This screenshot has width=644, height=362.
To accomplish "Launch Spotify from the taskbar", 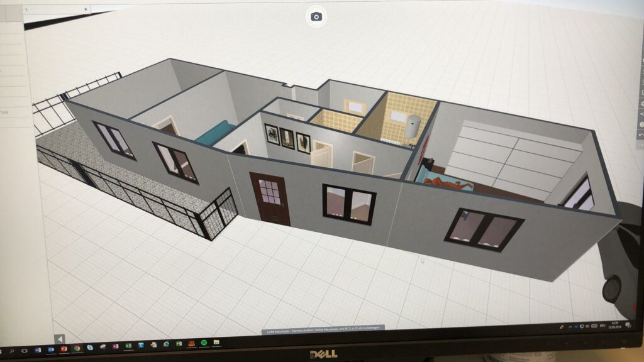I will click(x=204, y=343).
